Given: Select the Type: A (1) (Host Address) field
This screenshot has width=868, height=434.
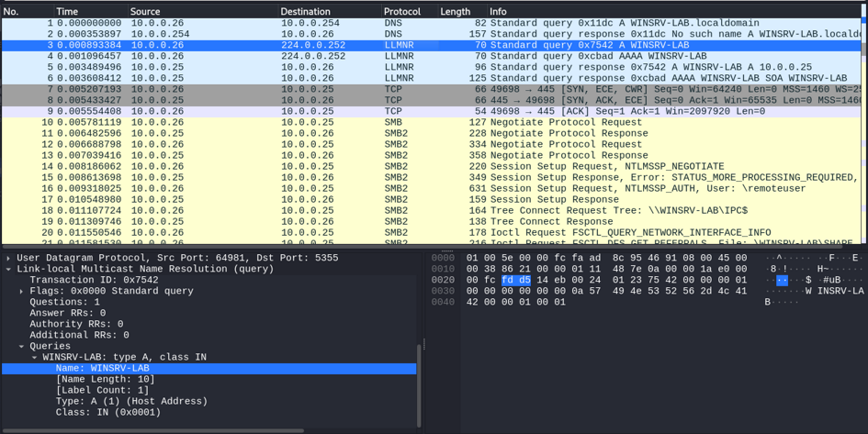Looking at the screenshot, I should pyautogui.click(x=131, y=402).
